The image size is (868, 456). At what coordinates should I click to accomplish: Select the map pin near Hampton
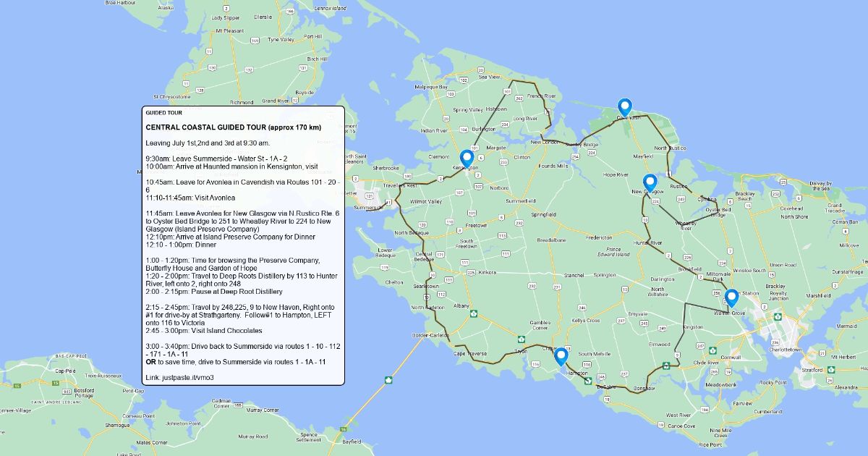(561, 357)
